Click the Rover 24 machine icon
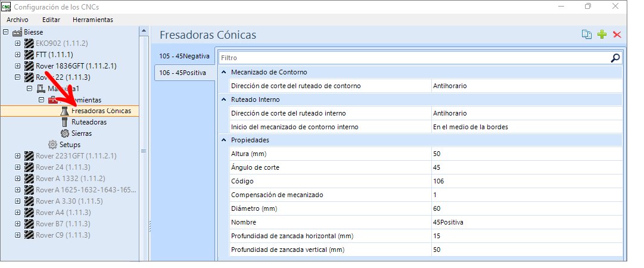 click(29, 167)
